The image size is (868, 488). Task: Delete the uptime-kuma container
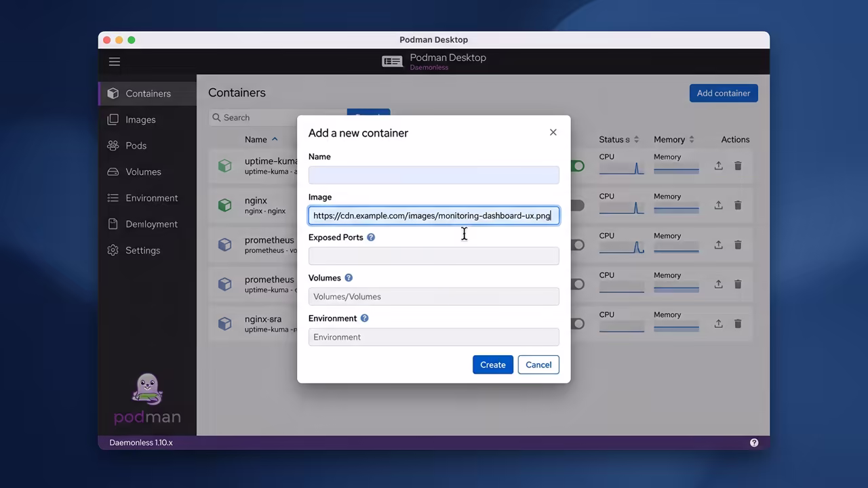738,165
